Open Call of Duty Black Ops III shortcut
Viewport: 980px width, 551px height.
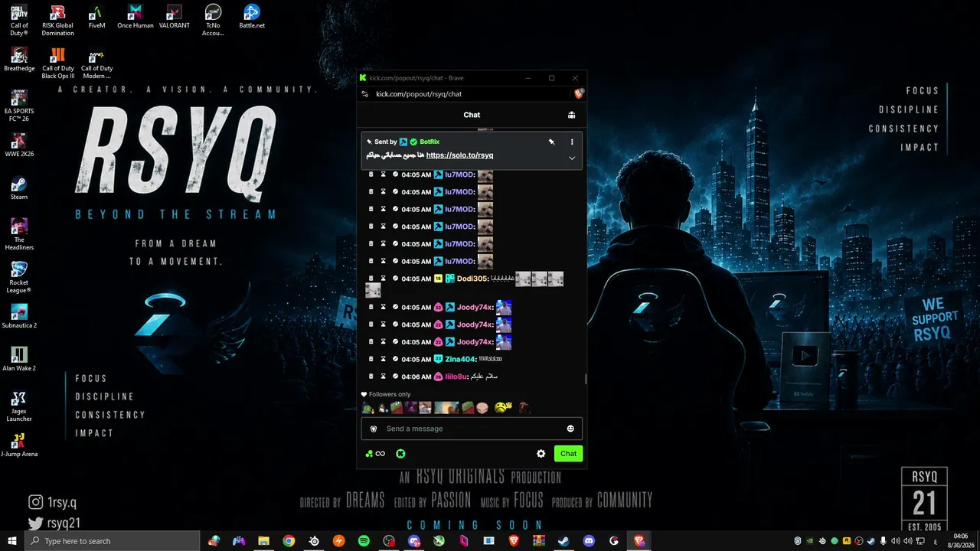click(58, 64)
